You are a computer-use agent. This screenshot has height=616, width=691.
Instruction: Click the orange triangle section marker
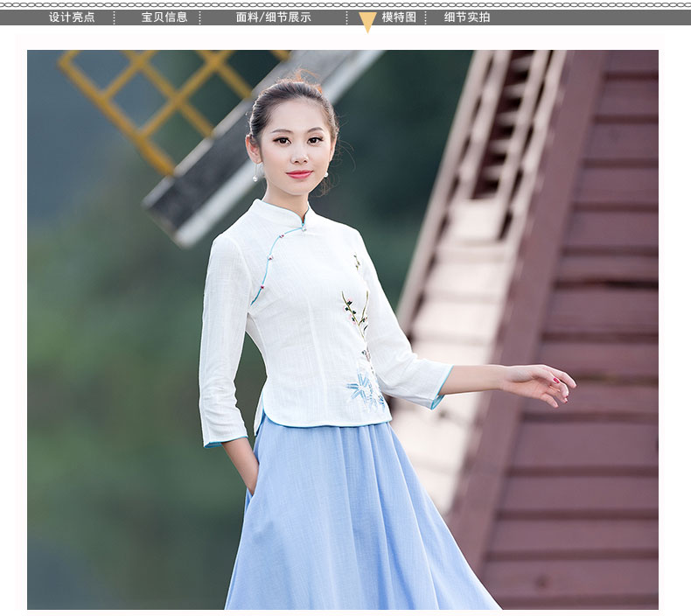[x=367, y=22]
